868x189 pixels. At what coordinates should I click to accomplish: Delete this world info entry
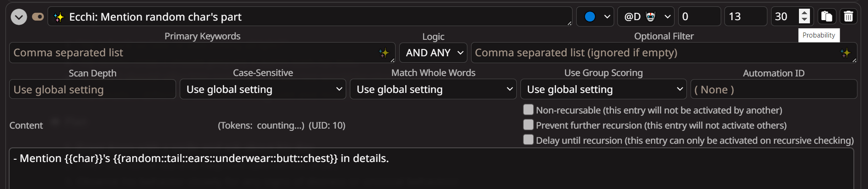tap(848, 16)
